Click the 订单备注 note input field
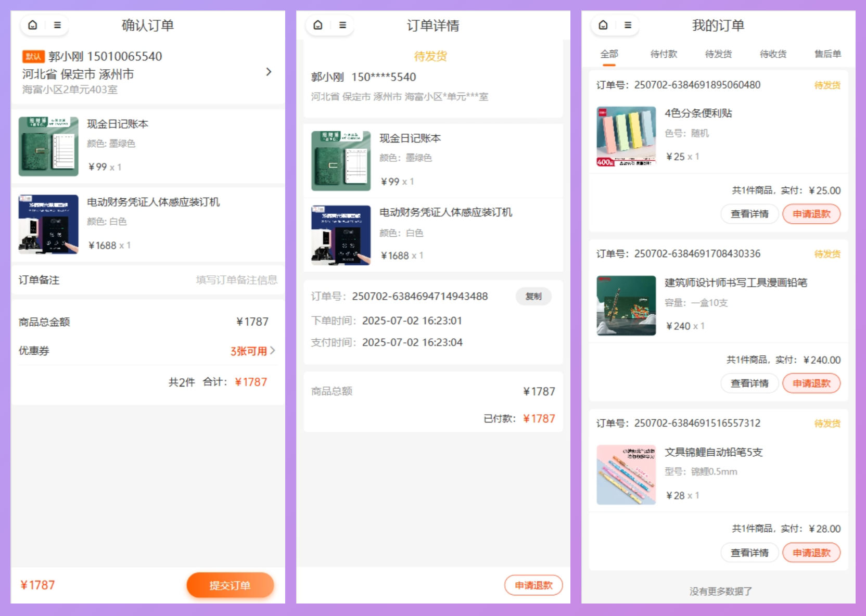This screenshot has width=866, height=616. [x=236, y=280]
